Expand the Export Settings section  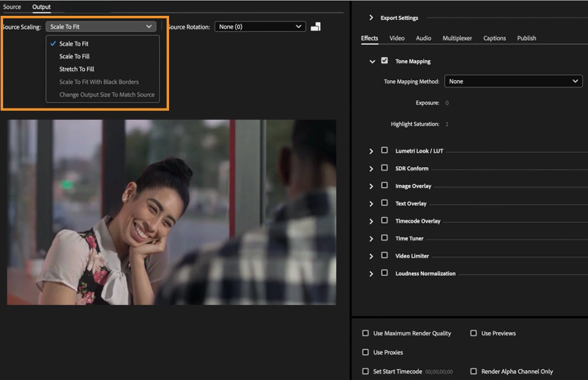pyautogui.click(x=370, y=18)
